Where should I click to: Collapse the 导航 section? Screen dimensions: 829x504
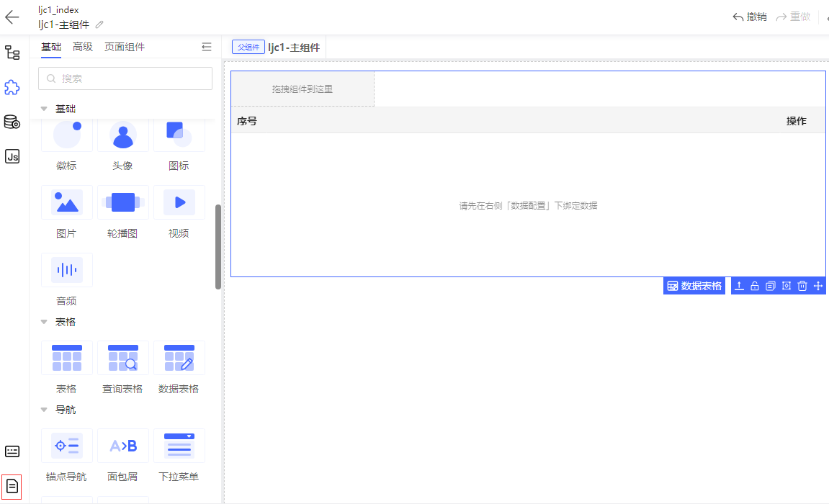pyautogui.click(x=44, y=410)
